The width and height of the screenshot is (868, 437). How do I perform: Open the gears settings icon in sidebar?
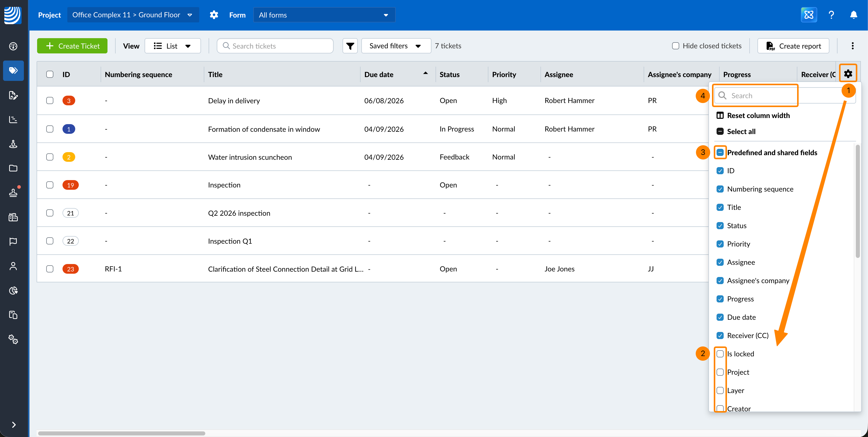13,339
